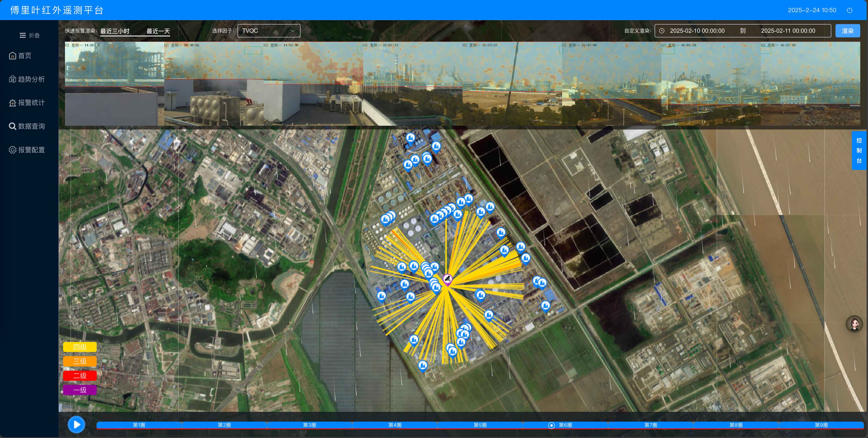Expand the 控制台 console side panel
This screenshot has width=868, height=438.
[x=859, y=150]
